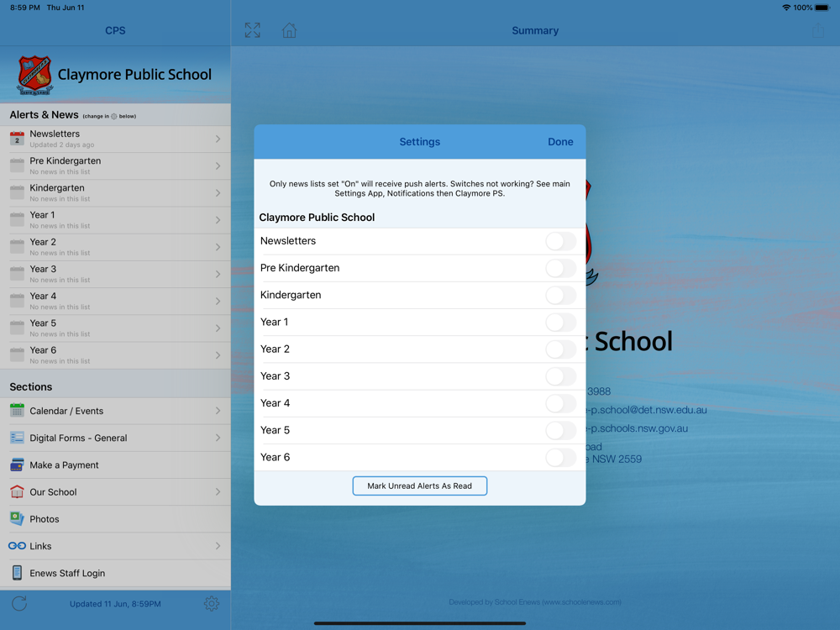Toggle Pre Kindergarten alerts switch
The width and height of the screenshot is (840, 630).
point(561,268)
